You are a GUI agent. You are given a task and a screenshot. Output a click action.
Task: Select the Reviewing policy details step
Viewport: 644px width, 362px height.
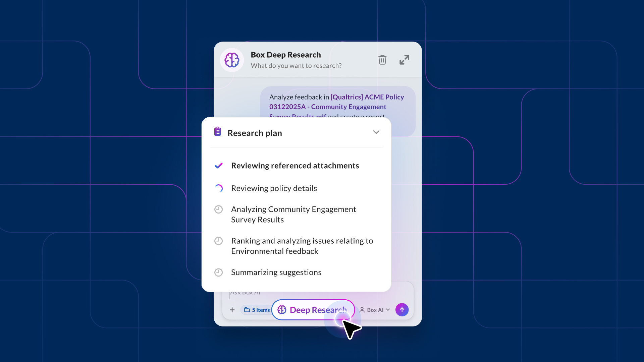click(274, 188)
